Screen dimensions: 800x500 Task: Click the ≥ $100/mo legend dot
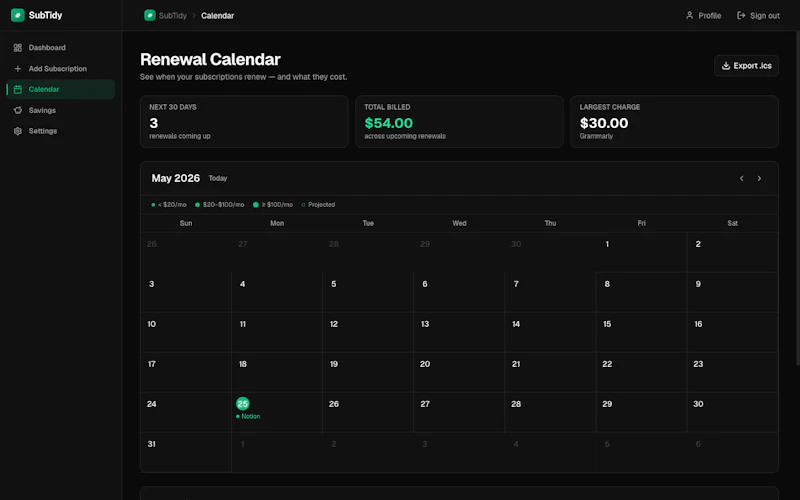[x=256, y=205]
